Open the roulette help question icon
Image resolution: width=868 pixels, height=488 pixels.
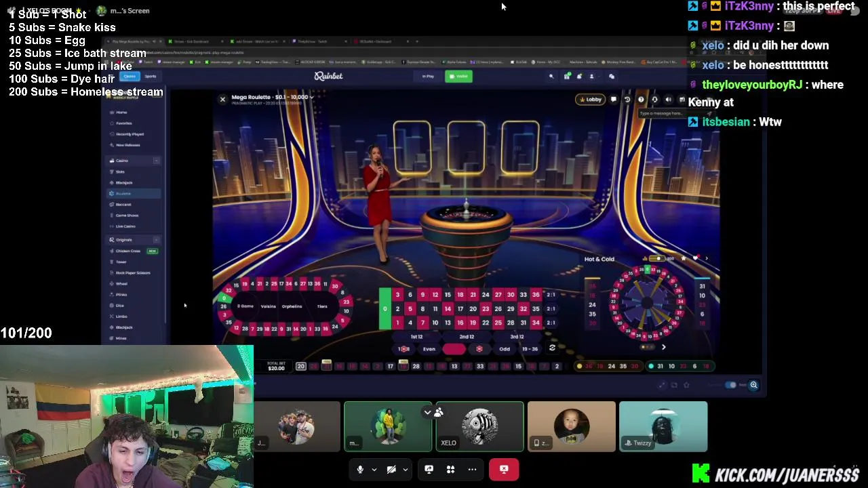[641, 100]
